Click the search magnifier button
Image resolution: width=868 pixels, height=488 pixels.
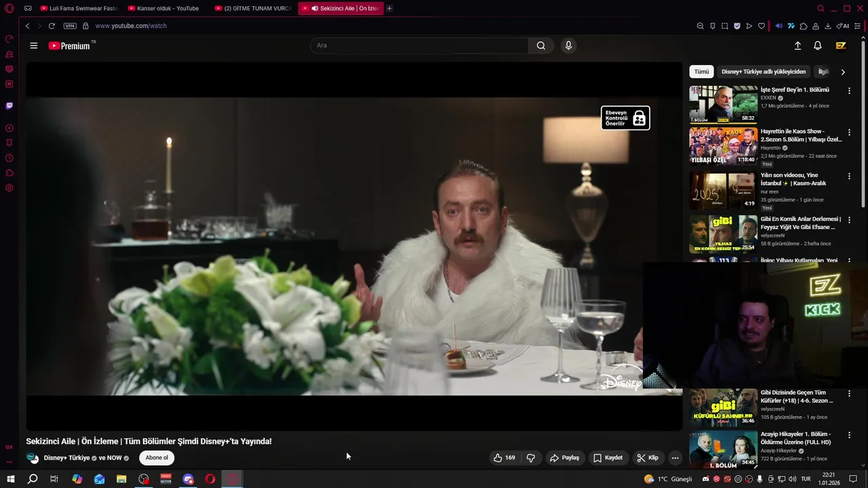tap(540, 45)
